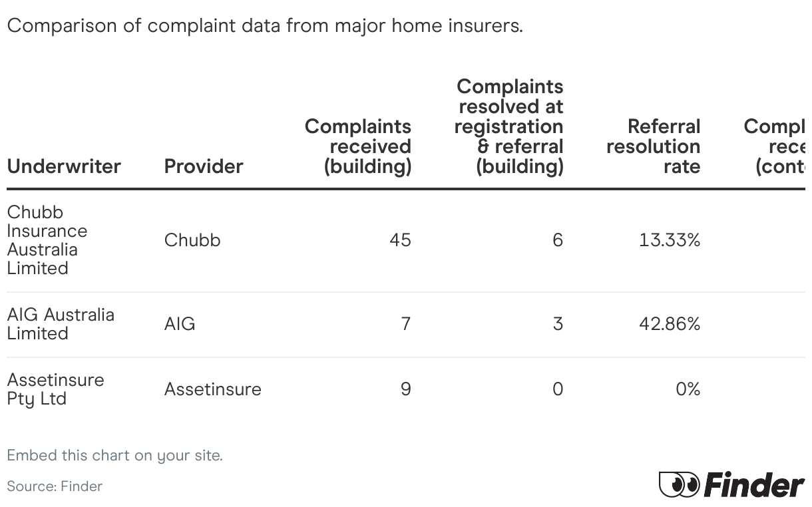The height and width of the screenshot is (507, 812).
Task: Click the Chubb provider cell
Action: [x=192, y=240]
